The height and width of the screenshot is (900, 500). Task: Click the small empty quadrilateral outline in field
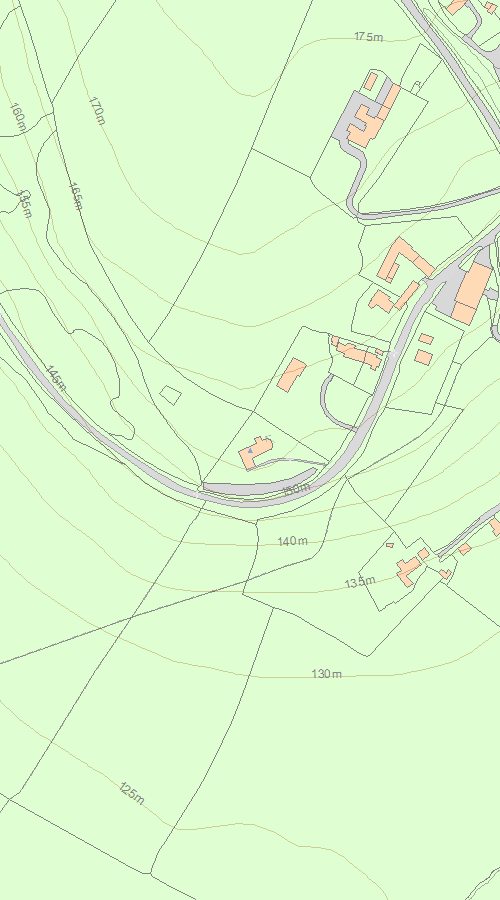coord(170,395)
